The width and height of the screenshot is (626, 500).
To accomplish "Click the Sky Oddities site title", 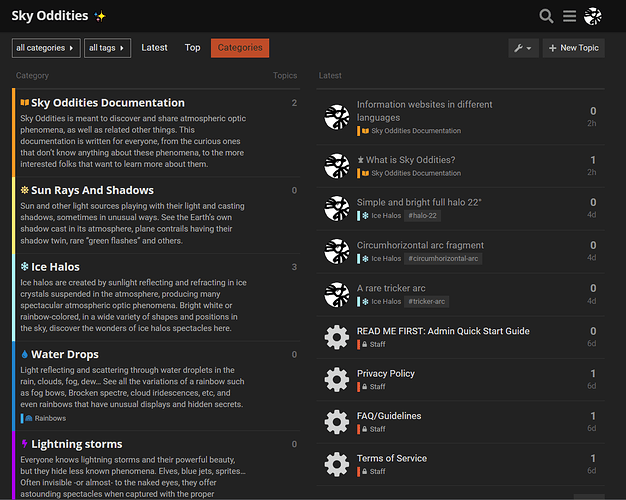I will pyautogui.click(x=50, y=16).
